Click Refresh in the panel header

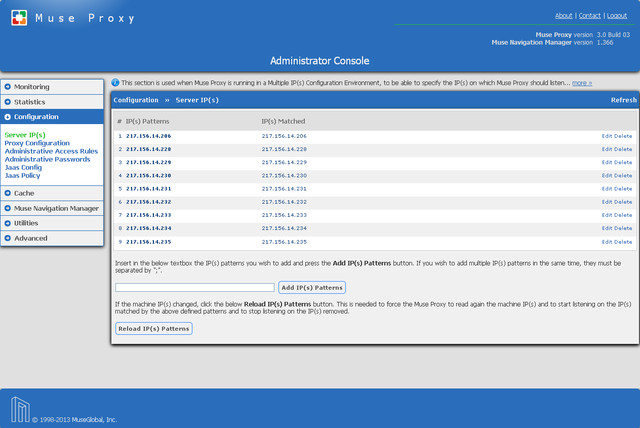624,100
